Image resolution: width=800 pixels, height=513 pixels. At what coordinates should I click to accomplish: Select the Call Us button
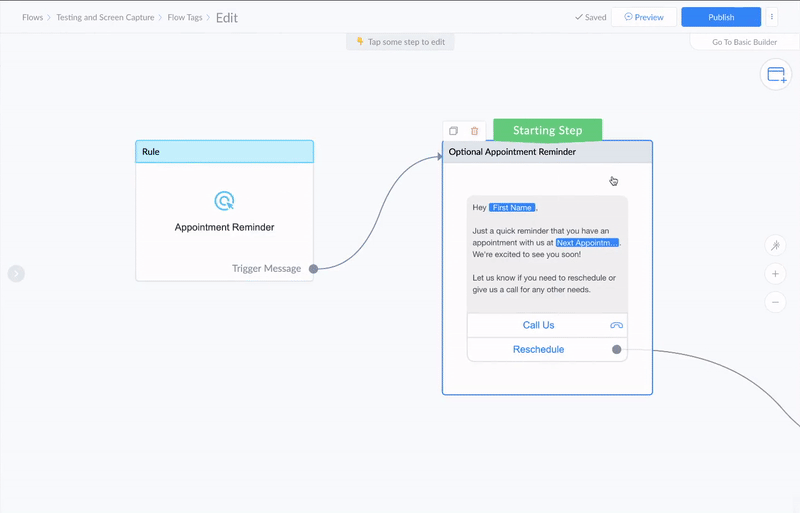[x=538, y=325]
